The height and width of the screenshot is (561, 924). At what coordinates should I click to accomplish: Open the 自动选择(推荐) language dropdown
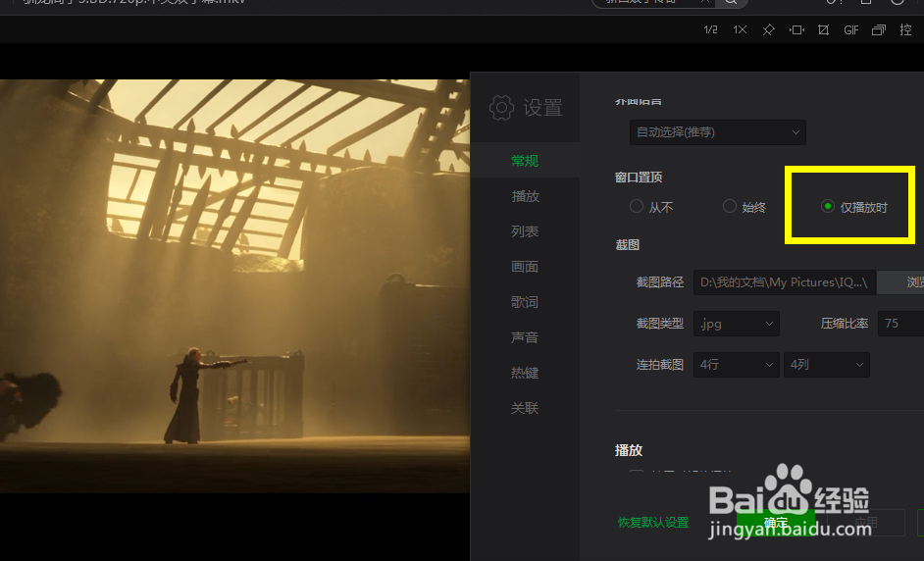[x=718, y=132]
